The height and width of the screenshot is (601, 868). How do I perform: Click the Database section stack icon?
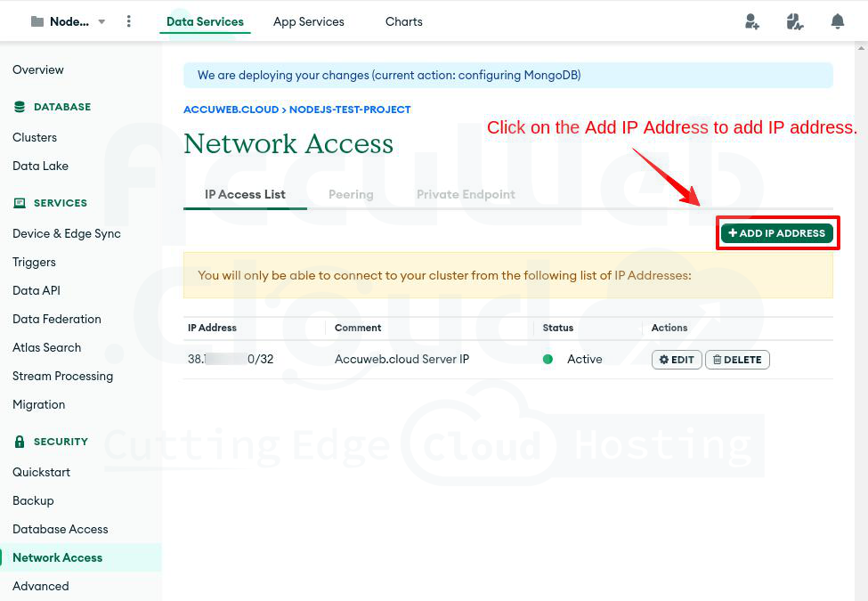[20, 107]
